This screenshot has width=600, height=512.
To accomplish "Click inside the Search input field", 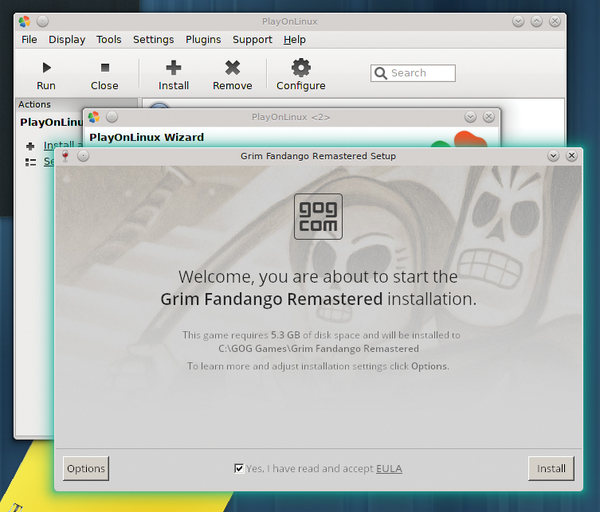I will [412, 73].
